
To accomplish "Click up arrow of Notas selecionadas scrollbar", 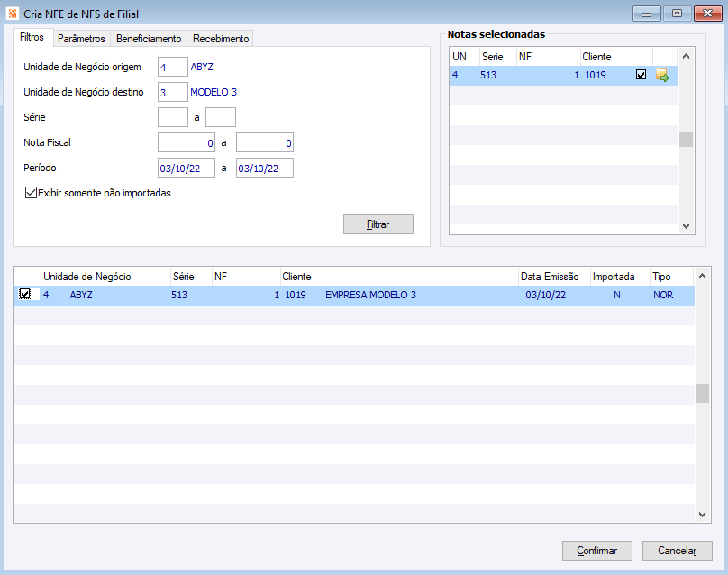I will pyautogui.click(x=686, y=56).
